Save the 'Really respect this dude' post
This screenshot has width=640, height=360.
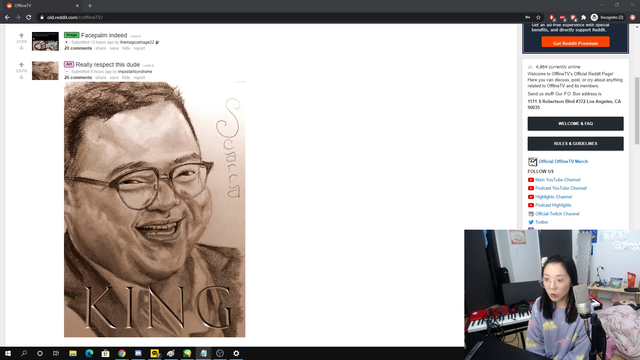point(114,78)
